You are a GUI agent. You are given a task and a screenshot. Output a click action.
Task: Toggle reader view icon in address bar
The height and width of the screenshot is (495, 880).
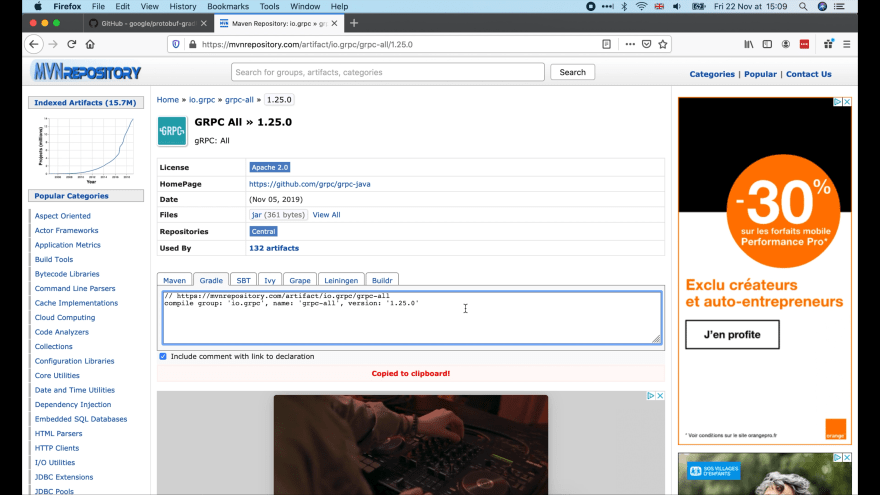pyautogui.click(x=606, y=44)
